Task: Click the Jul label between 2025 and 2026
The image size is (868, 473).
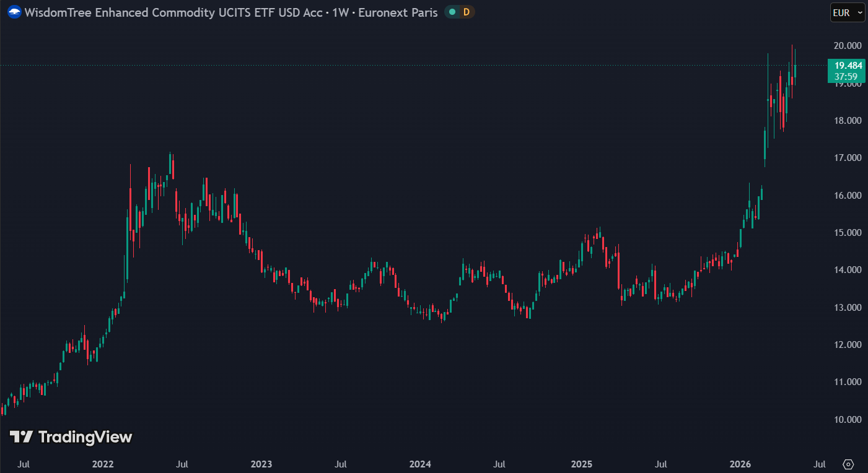Action: pyautogui.click(x=661, y=464)
